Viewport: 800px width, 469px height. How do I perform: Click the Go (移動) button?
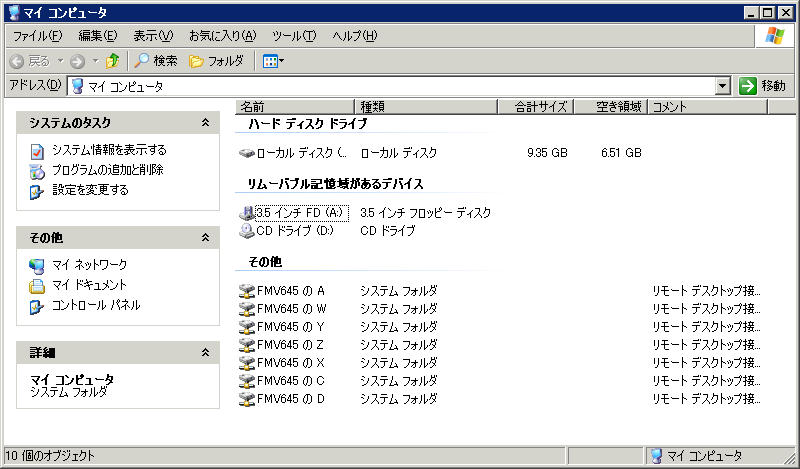pyautogui.click(x=762, y=86)
